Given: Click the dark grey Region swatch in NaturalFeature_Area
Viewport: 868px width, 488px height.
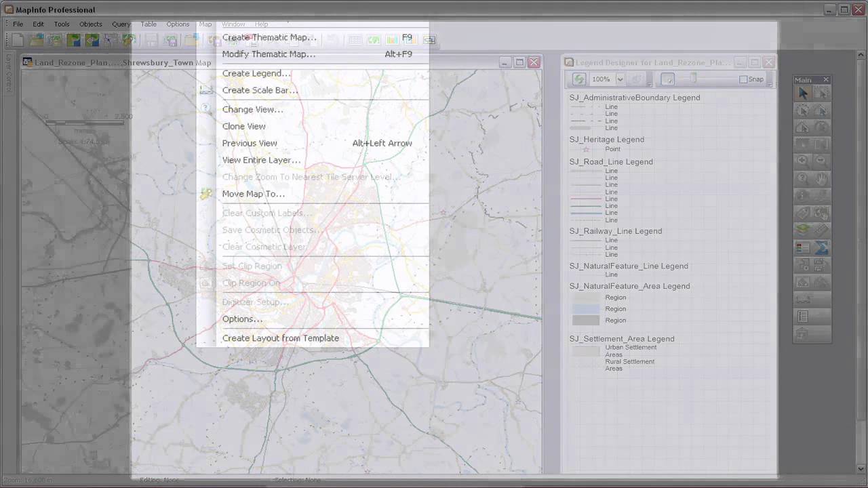Looking at the screenshot, I should (x=587, y=320).
